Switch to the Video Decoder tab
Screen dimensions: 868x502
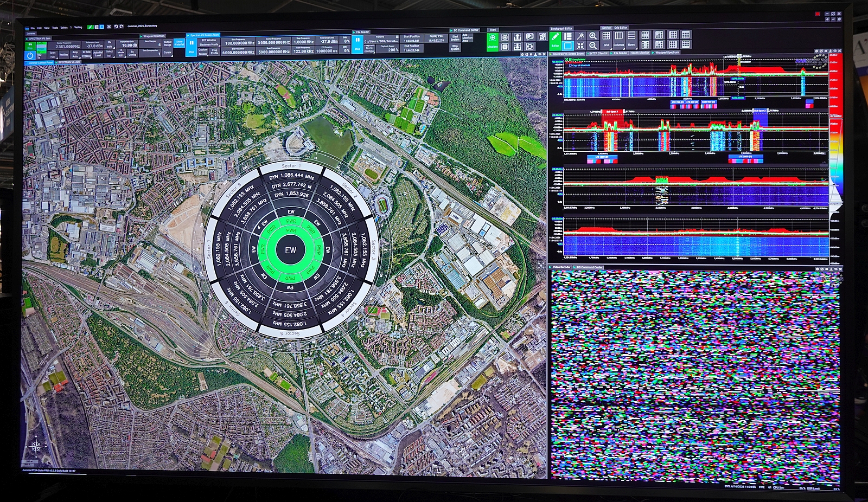561,267
